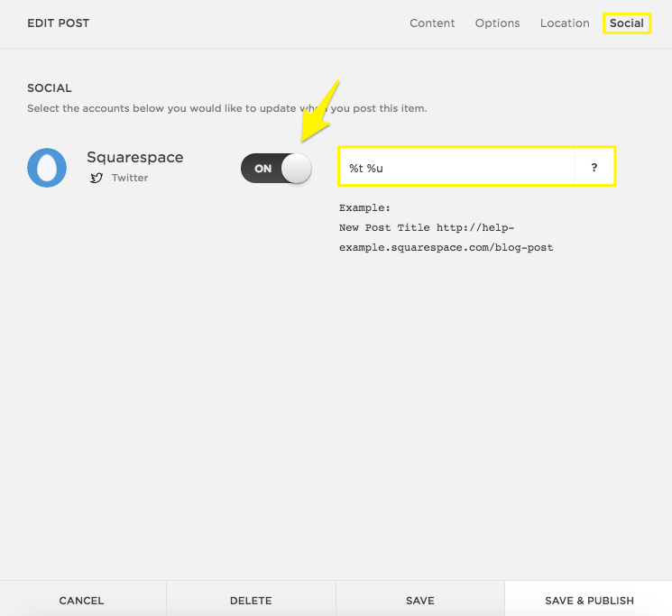The width and height of the screenshot is (672, 616).
Task: Click the Example: label
Action: pos(364,207)
